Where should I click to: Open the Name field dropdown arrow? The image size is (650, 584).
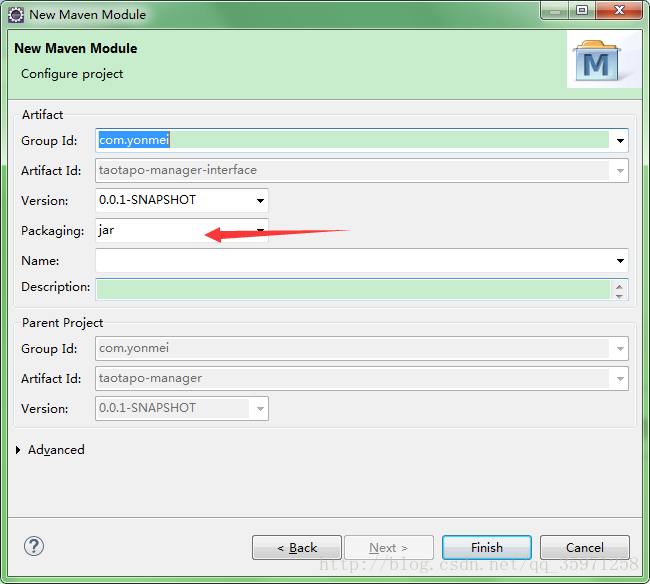tap(620, 261)
